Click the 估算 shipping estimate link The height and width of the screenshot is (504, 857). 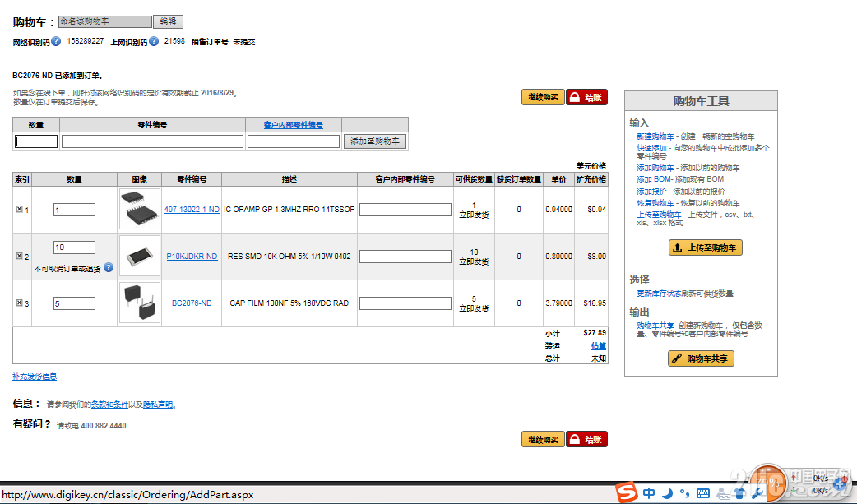[x=599, y=346]
